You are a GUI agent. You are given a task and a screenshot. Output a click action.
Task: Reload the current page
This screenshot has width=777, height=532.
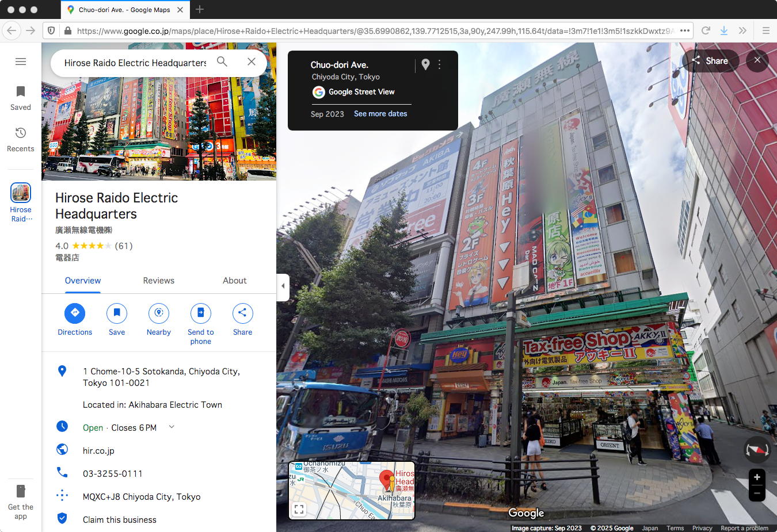(706, 30)
